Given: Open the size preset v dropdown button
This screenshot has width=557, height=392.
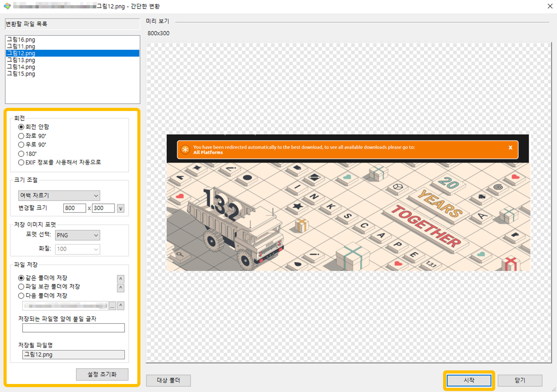Looking at the screenshot, I should (121, 208).
